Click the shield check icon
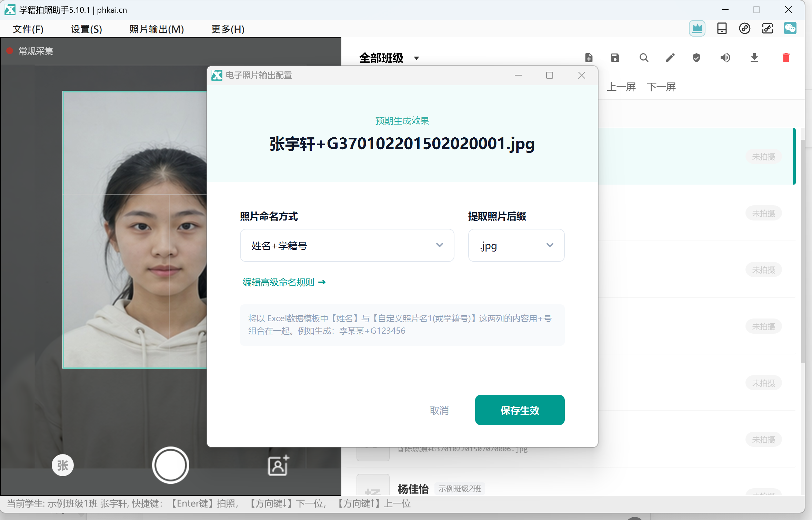 (696, 58)
